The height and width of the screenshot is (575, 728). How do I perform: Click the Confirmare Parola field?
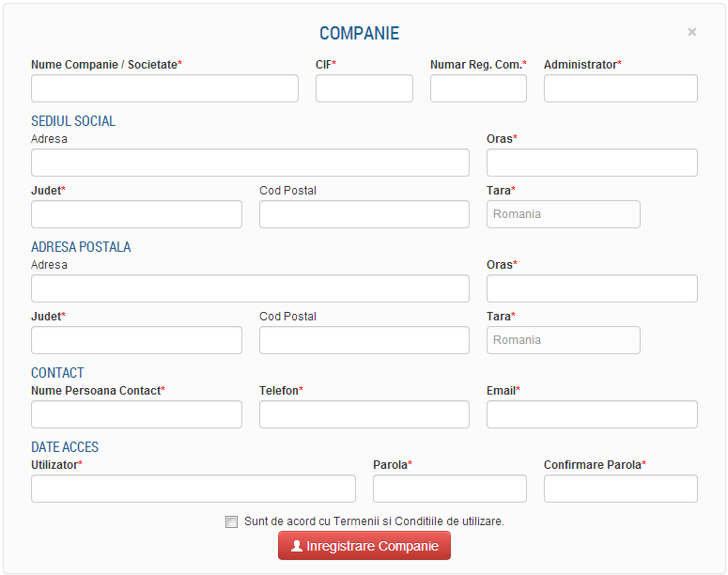click(620, 489)
